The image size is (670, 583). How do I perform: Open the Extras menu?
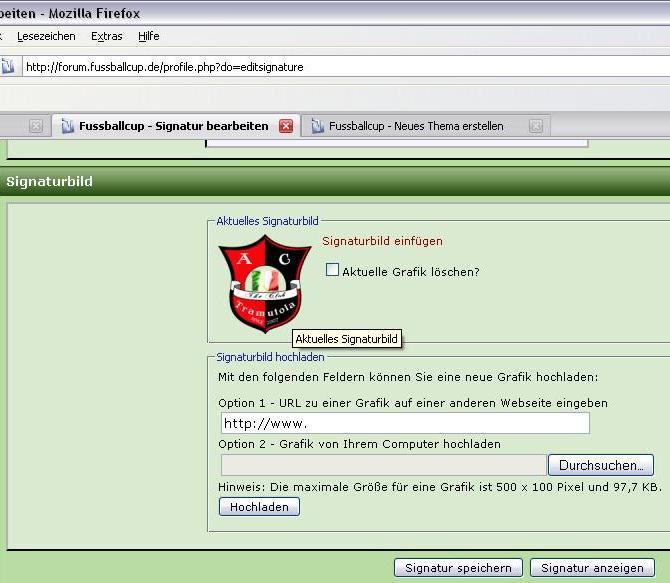pyautogui.click(x=106, y=36)
